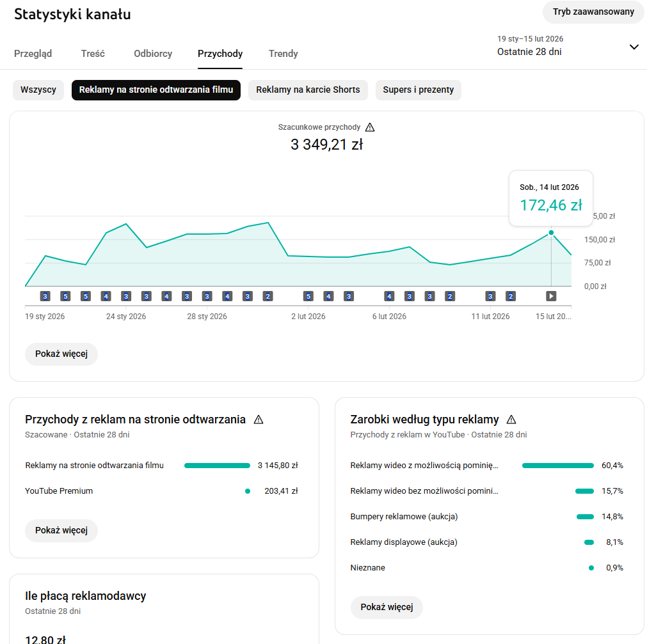Viewport: 647px width, 644px height.
Task: Expand Pokaż więcej under the revenue chart
Action: [61, 354]
